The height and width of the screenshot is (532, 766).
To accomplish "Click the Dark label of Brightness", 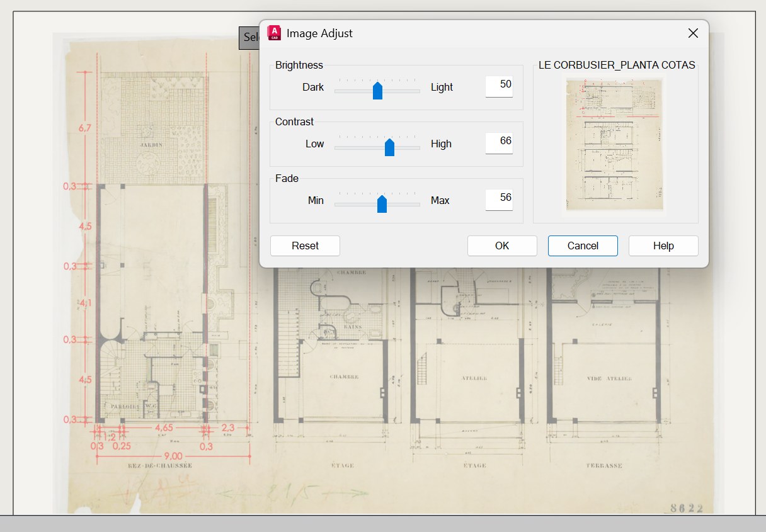I will [313, 87].
